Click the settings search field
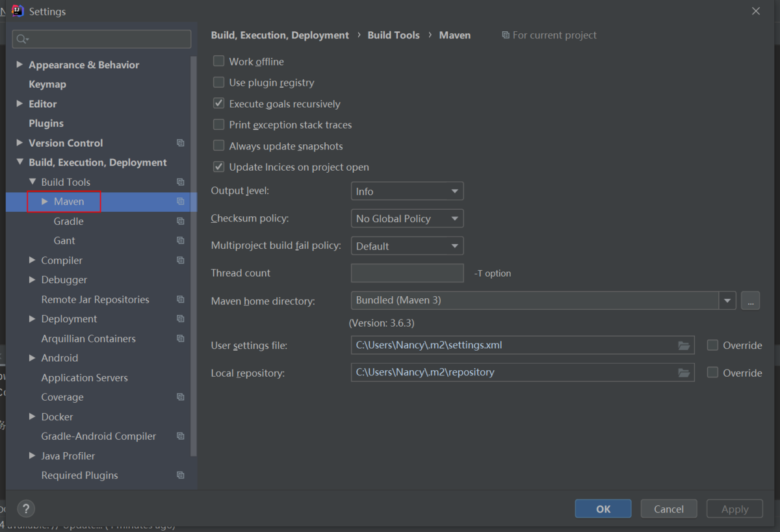The width and height of the screenshot is (780, 532). pos(101,39)
